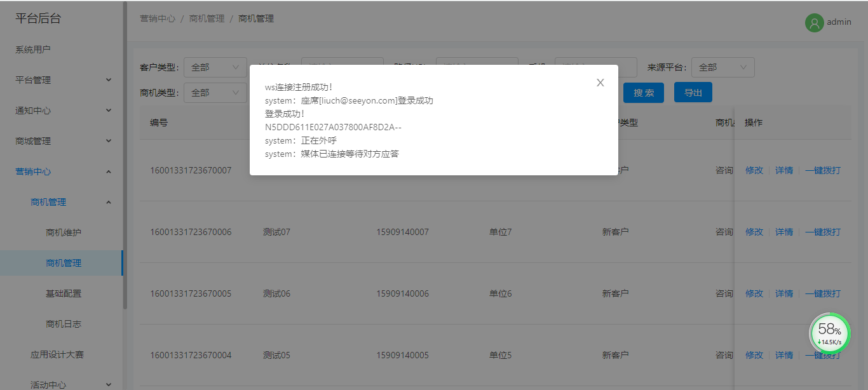Click 详情 for record 16001331723670007
The height and width of the screenshot is (390, 868).
(784, 170)
